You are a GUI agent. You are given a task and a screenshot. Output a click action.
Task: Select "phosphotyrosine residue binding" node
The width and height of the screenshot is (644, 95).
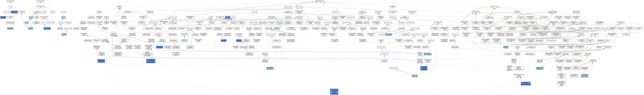(x=10, y=28)
